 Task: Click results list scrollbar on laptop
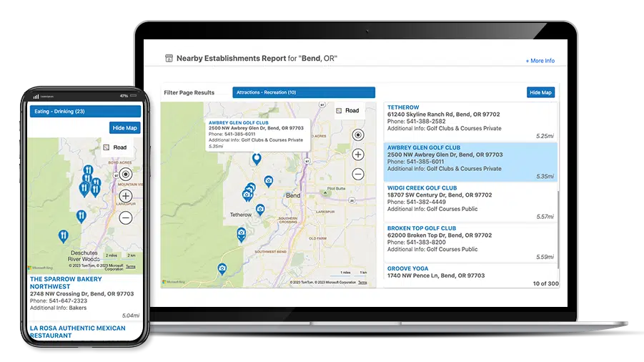pos(558,230)
